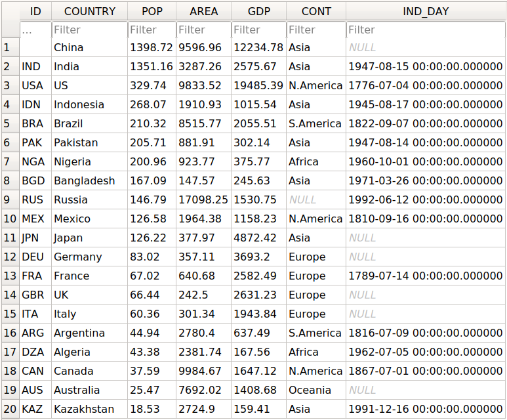Select the date 1776-07-04 cell
Screen dimensions: 507x420
426,86
